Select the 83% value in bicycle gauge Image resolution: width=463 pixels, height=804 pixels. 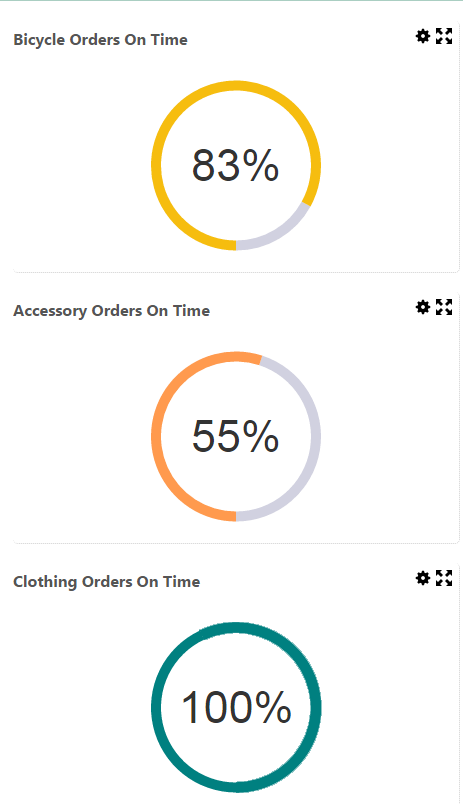point(236,165)
